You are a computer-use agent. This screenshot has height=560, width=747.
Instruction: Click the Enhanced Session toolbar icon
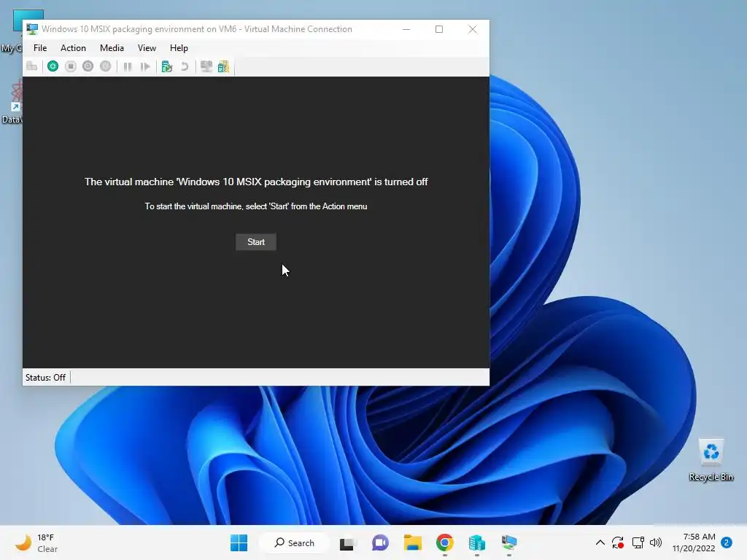point(206,66)
